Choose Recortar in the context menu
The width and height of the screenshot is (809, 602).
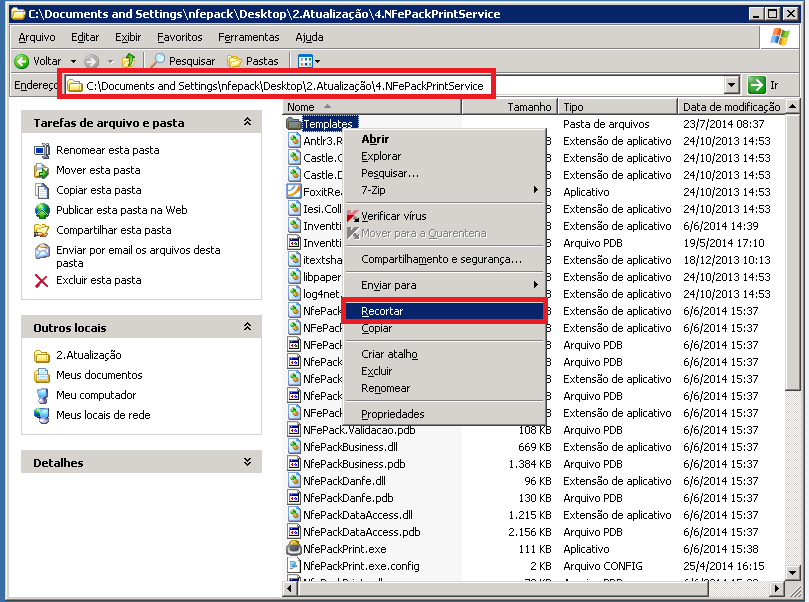(382, 311)
